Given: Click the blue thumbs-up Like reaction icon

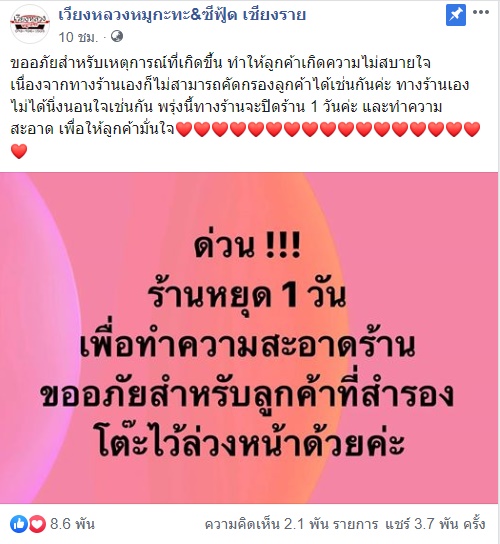Looking at the screenshot, I should point(19,524).
